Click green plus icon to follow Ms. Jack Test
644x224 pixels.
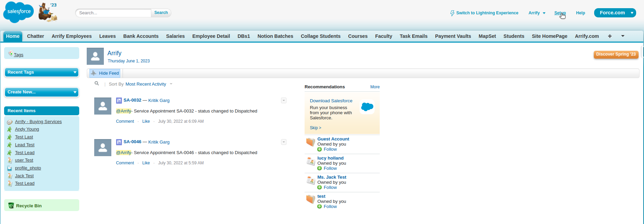[320, 188]
